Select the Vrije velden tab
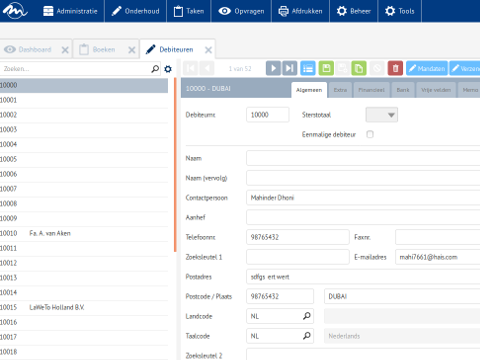This screenshot has height=360, width=480. tap(436, 90)
